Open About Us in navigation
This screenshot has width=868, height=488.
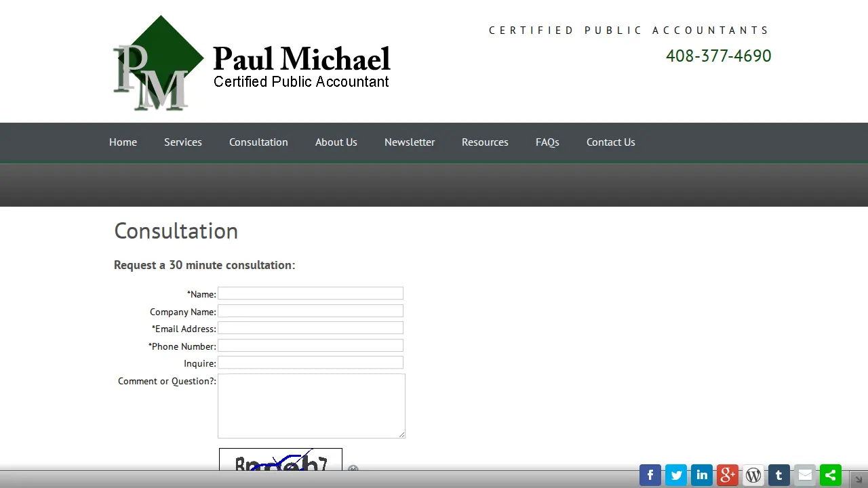click(336, 142)
